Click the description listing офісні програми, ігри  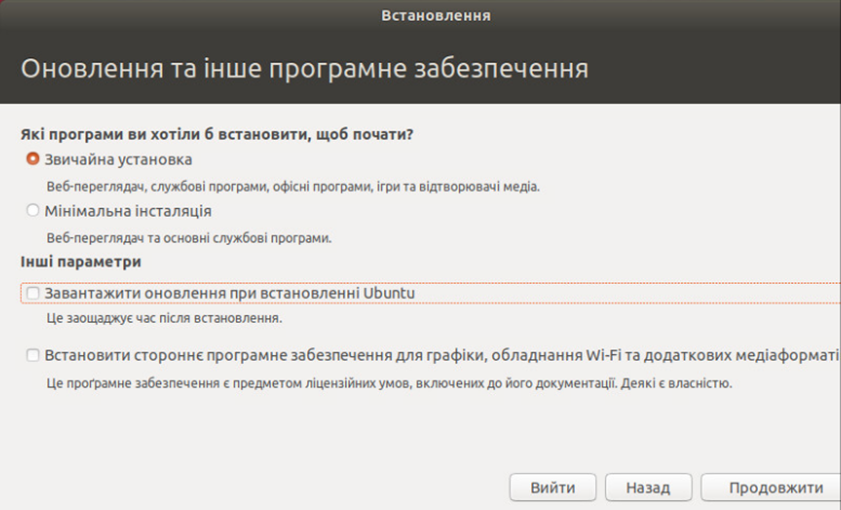[x=293, y=186]
